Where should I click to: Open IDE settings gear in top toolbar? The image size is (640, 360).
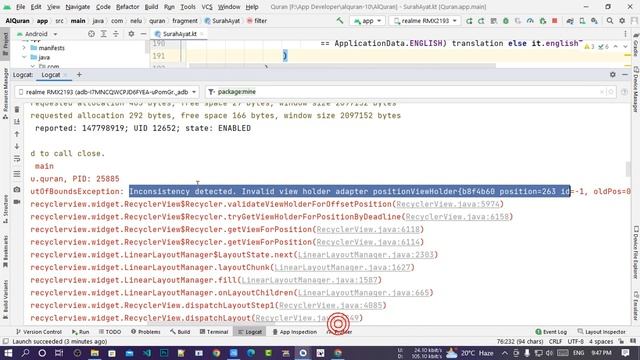pyautogui.click(x=622, y=20)
